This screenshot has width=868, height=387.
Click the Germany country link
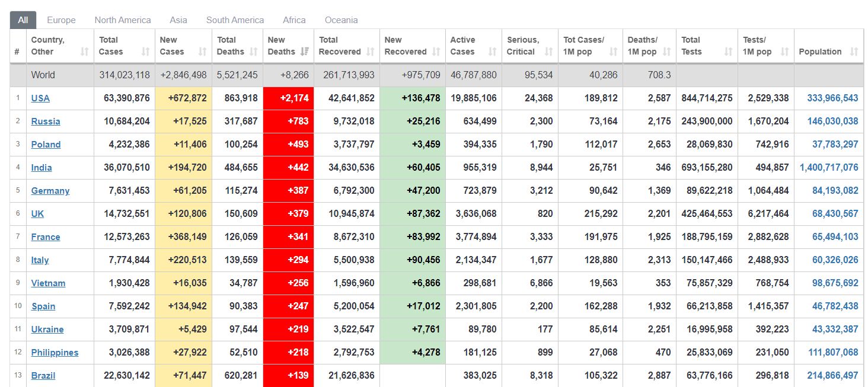pyautogui.click(x=50, y=191)
